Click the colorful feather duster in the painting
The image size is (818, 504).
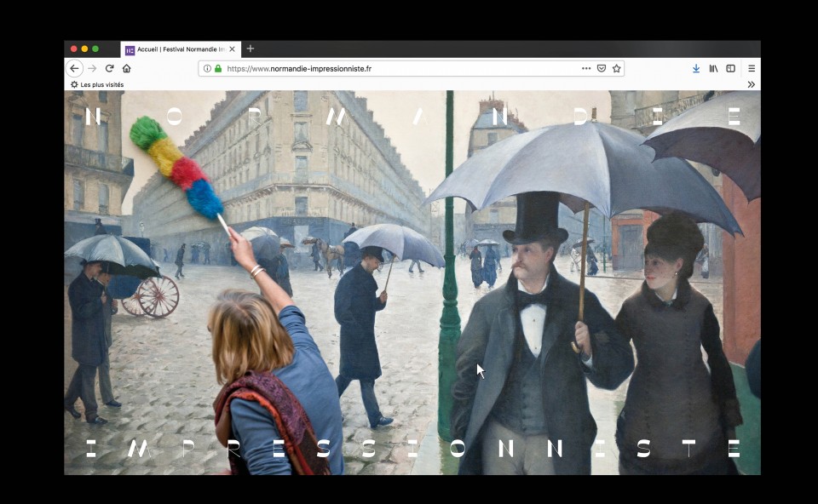coord(176,167)
